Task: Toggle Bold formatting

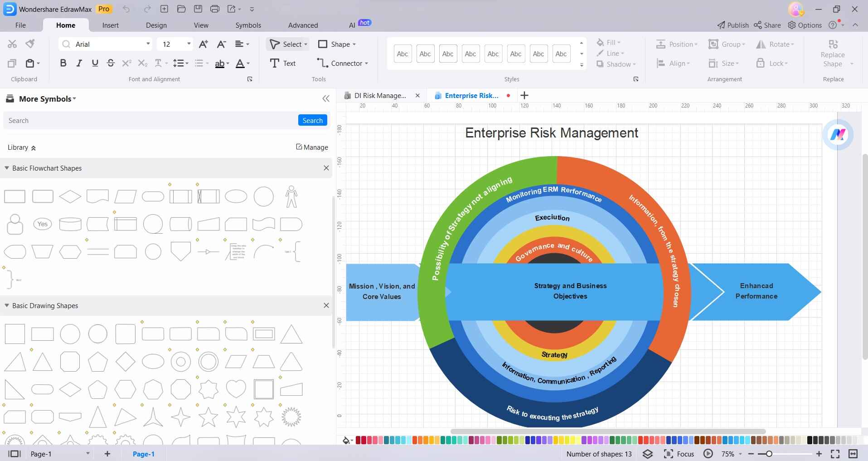Action: tap(63, 63)
